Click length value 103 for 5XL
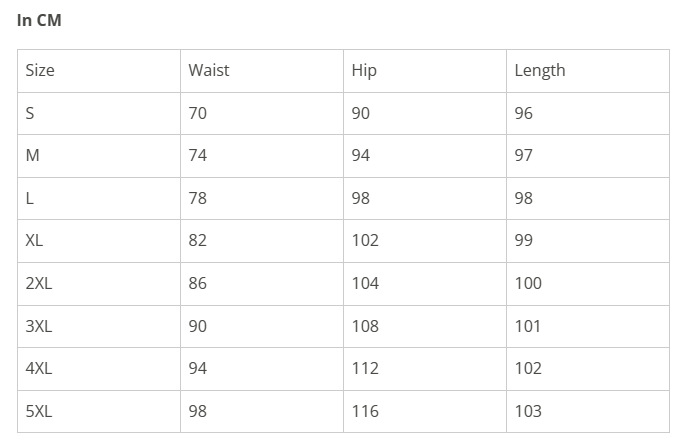 (528, 411)
